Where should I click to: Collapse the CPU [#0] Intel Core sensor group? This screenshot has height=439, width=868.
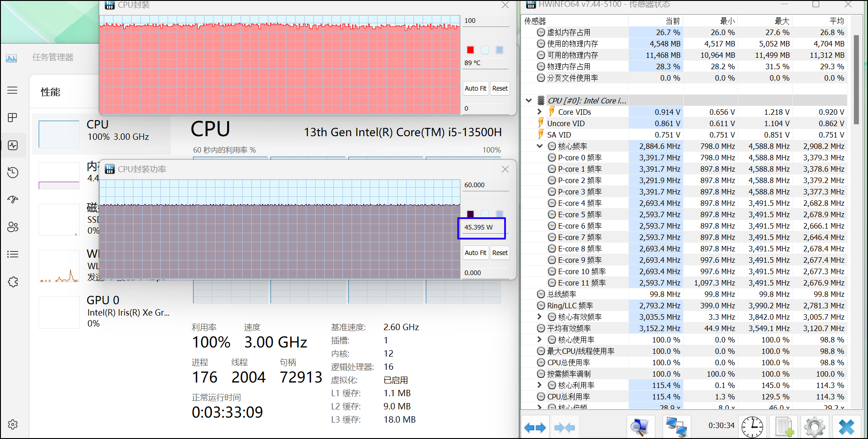[529, 101]
